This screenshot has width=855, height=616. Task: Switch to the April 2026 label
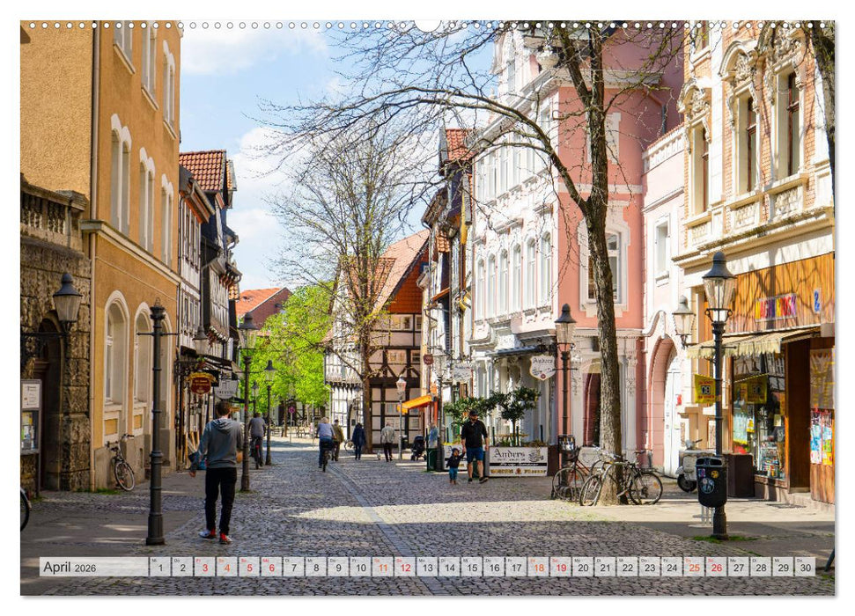(x=70, y=567)
